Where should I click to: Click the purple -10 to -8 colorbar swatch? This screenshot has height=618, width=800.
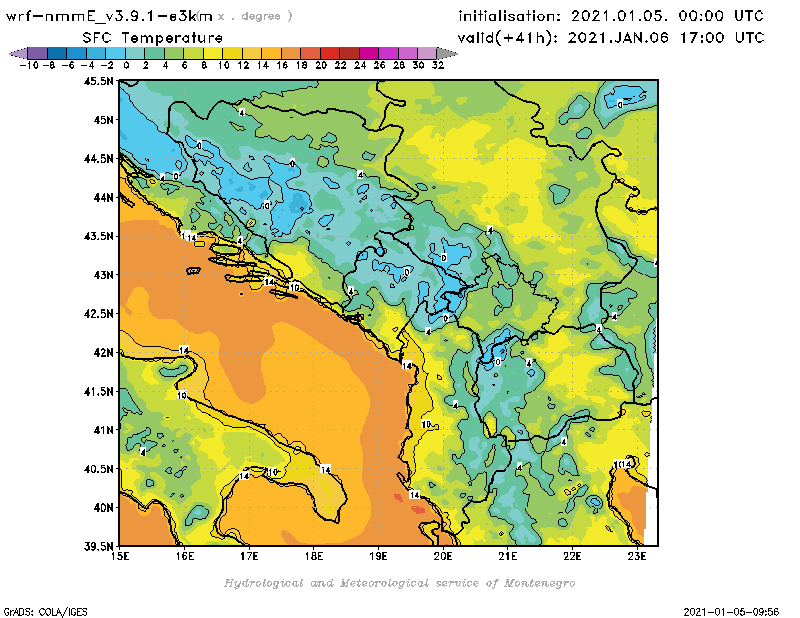[38, 53]
